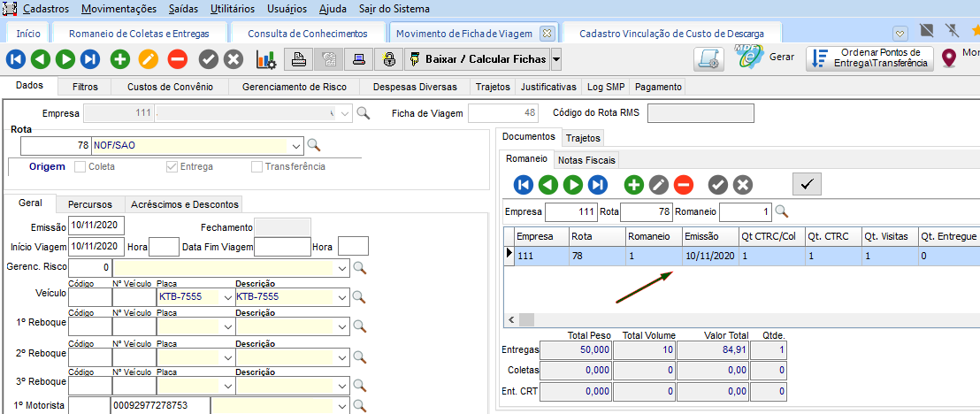This screenshot has width=980, height=414.
Task: Toggle the Entrega checkbox
Action: coord(172,166)
